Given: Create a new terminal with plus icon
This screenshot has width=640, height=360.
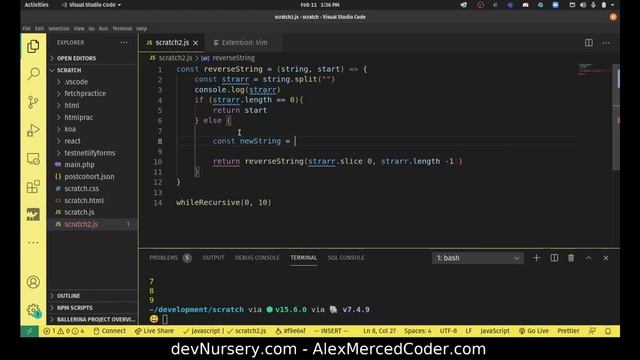Looking at the screenshot, I should (536, 258).
